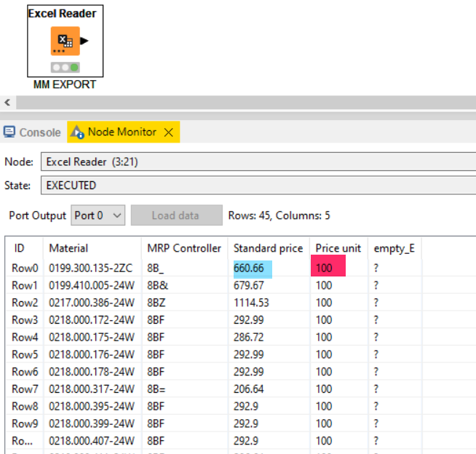
Task: Click the Console tab icon
Action: point(9,132)
